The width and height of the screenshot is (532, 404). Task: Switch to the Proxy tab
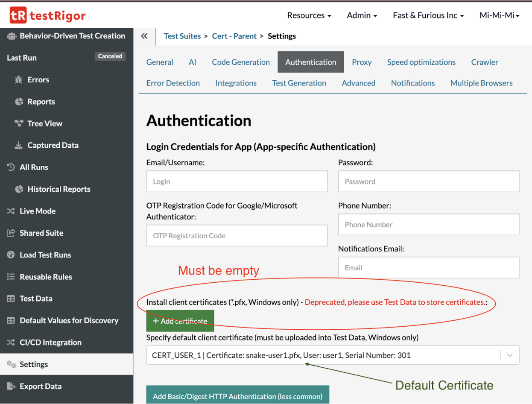click(x=362, y=62)
